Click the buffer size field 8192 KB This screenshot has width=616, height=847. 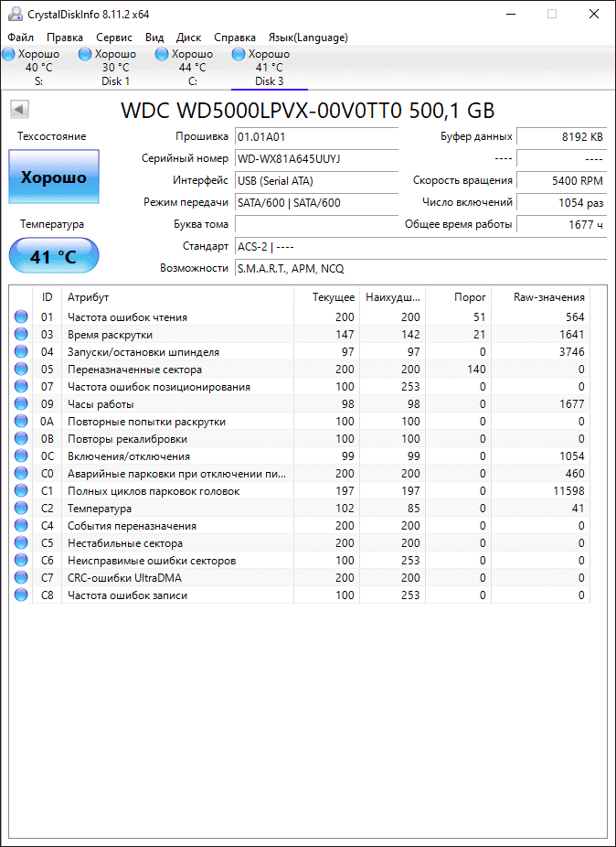tap(561, 136)
